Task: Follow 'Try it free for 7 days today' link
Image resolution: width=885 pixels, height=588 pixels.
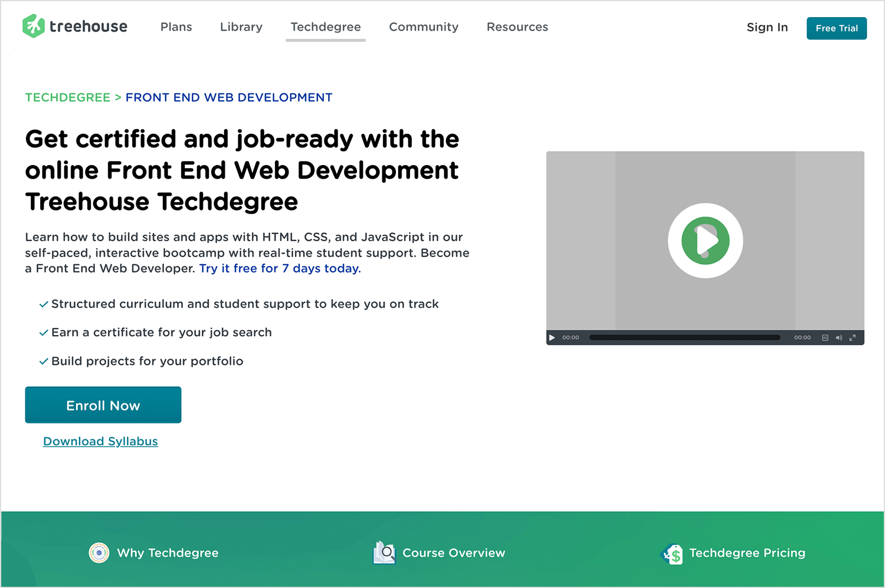Action: pos(280,268)
